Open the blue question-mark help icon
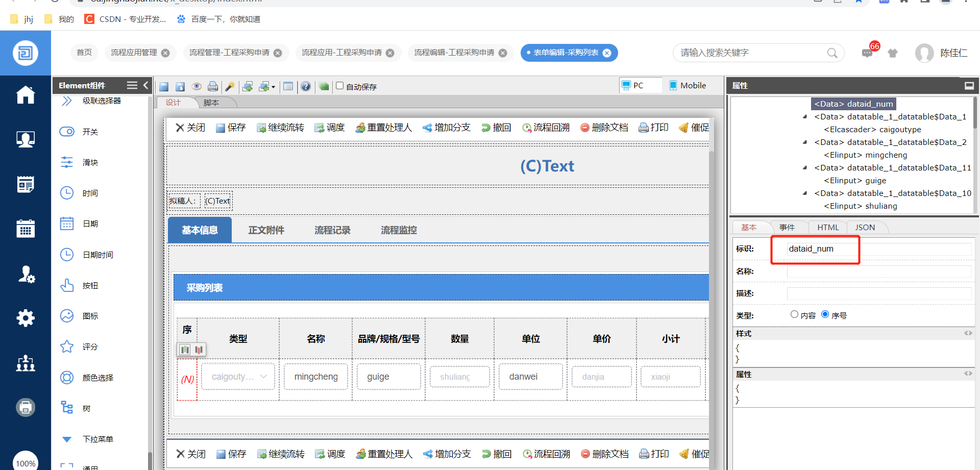 pos(305,86)
